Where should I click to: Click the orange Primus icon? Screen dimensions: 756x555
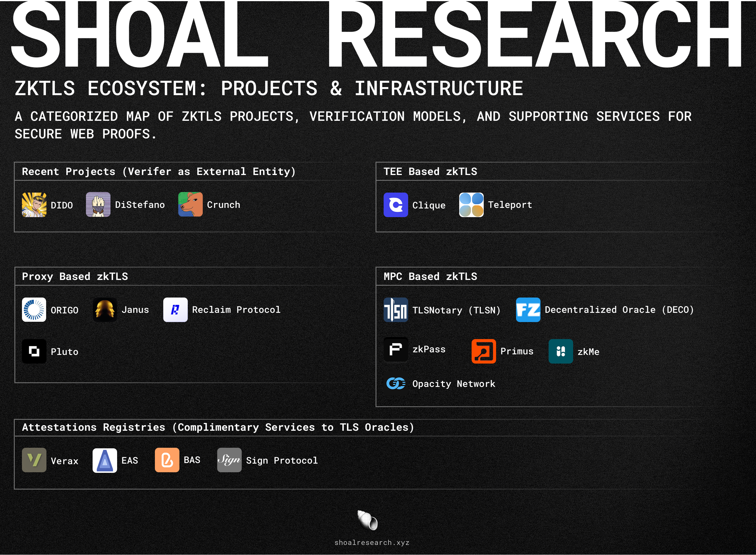(484, 351)
